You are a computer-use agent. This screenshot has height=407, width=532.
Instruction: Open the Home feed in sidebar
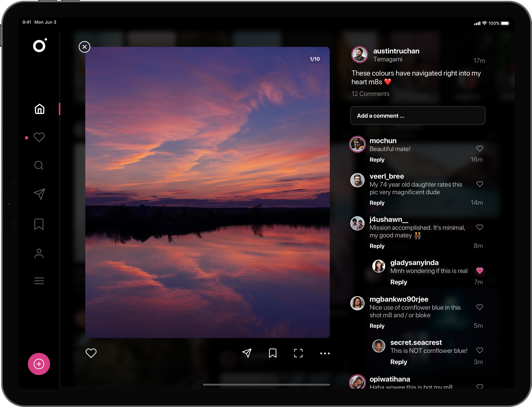39,109
